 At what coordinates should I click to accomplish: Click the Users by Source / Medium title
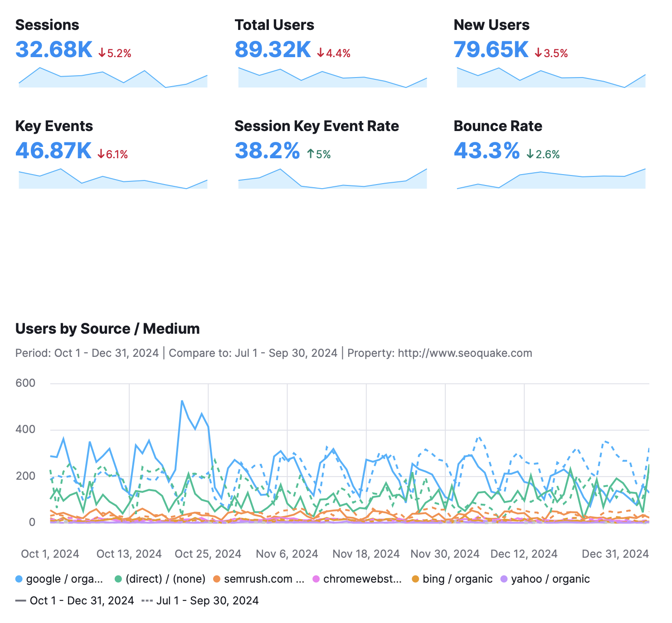tap(107, 328)
